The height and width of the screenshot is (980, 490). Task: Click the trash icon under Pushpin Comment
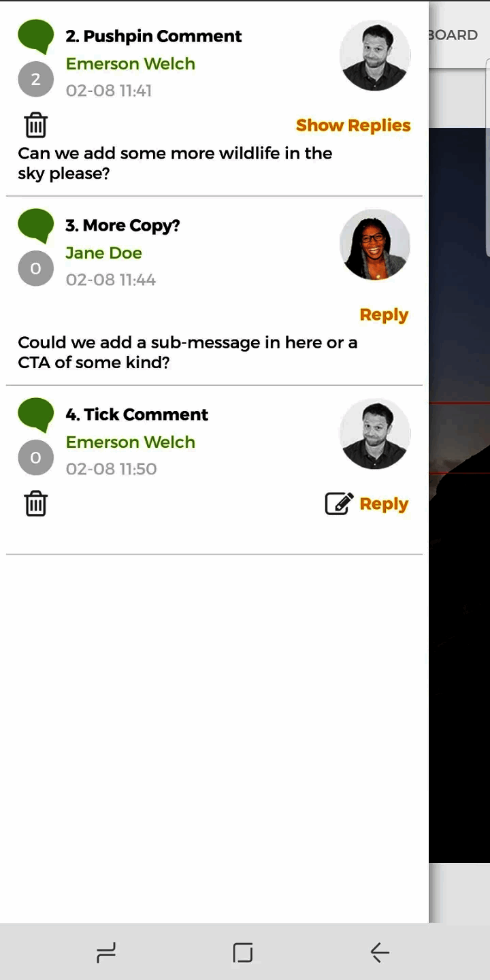[35, 125]
